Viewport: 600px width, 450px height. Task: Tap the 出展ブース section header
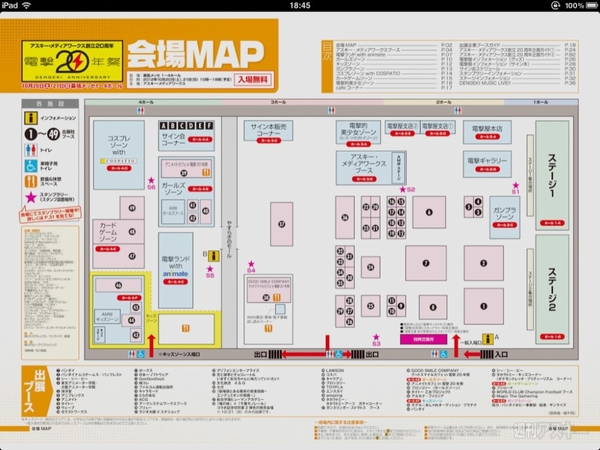tap(35, 391)
